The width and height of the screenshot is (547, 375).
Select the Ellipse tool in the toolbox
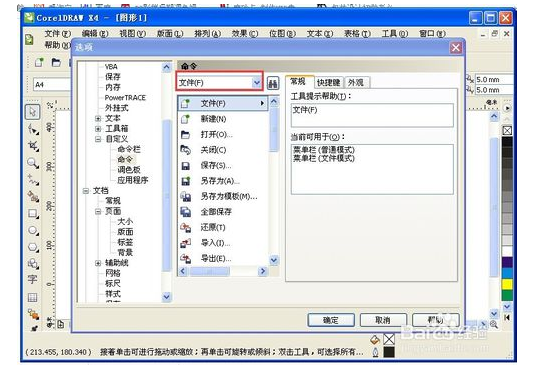click(x=33, y=230)
